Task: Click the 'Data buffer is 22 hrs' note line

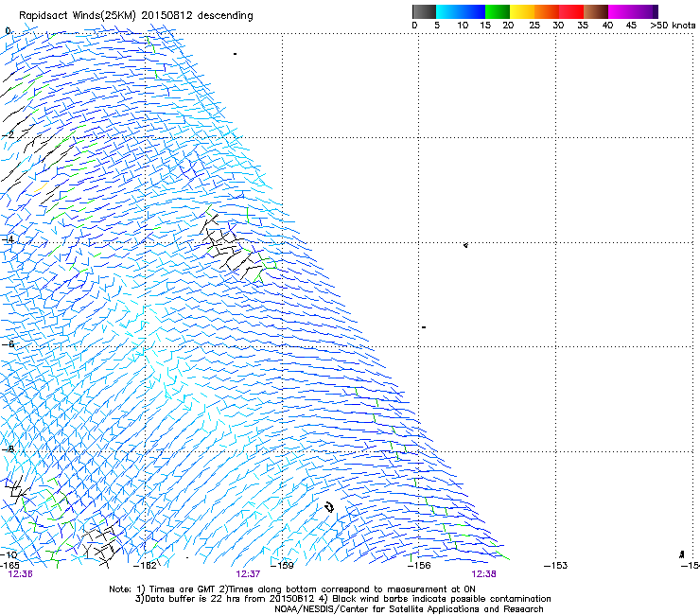Action: coord(342,599)
